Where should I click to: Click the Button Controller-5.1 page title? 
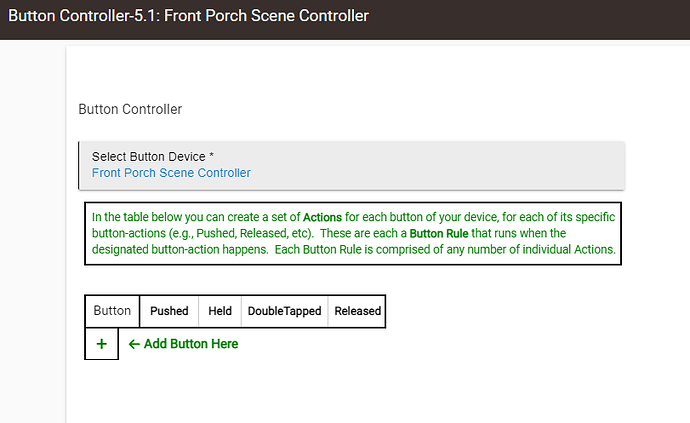pyautogui.click(x=188, y=16)
